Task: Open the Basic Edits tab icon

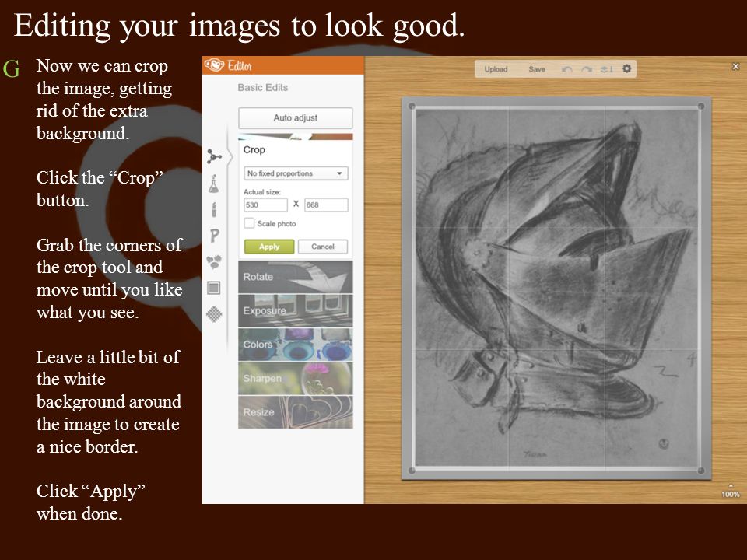Action: click(214, 156)
